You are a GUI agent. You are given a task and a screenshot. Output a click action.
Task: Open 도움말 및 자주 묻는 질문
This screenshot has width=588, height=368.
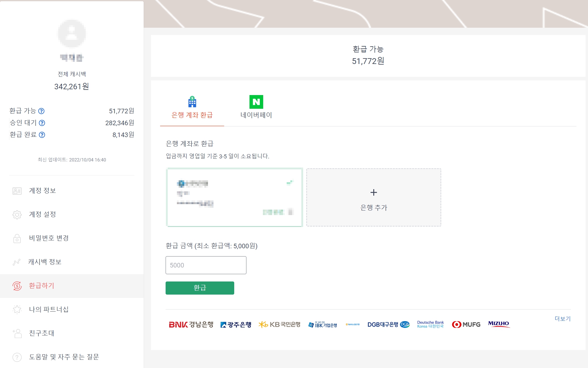pyautogui.click(x=64, y=357)
